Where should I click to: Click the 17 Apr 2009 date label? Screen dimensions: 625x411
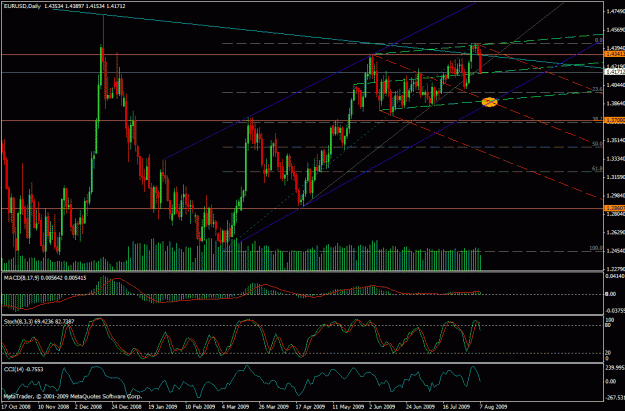311,407
